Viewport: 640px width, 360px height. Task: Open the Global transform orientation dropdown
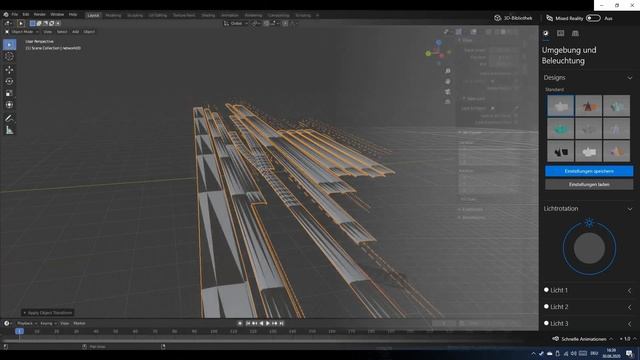tap(236, 23)
